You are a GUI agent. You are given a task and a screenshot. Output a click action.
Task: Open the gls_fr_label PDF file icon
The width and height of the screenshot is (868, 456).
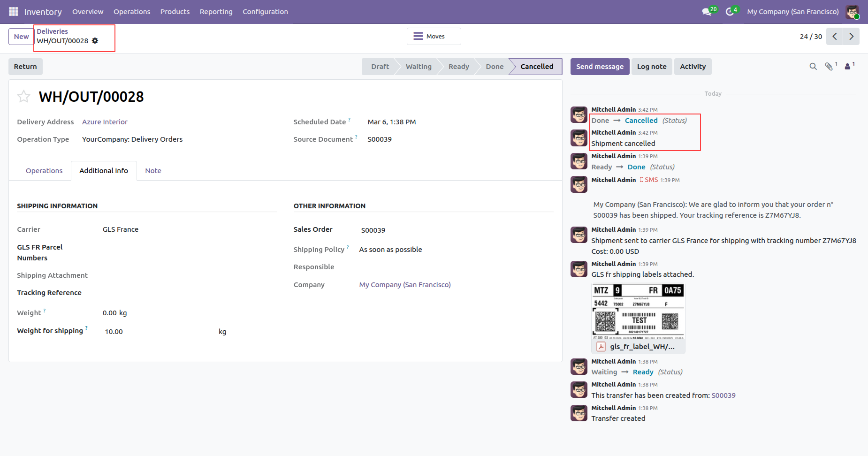[x=601, y=347]
